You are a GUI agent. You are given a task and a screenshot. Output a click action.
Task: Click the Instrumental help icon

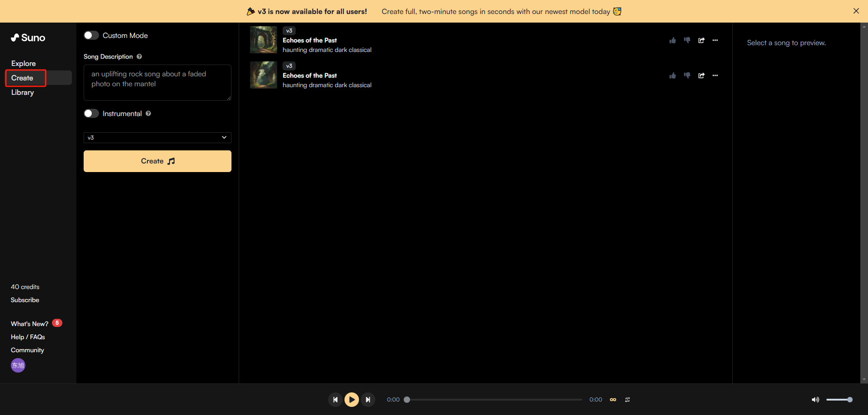point(148,113)
